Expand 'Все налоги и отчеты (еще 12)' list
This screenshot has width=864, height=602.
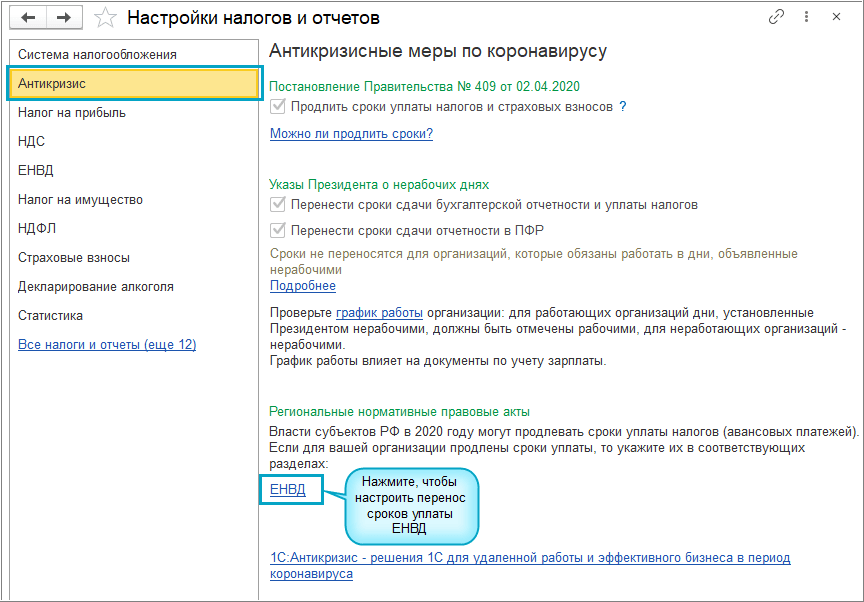point(107,345)
